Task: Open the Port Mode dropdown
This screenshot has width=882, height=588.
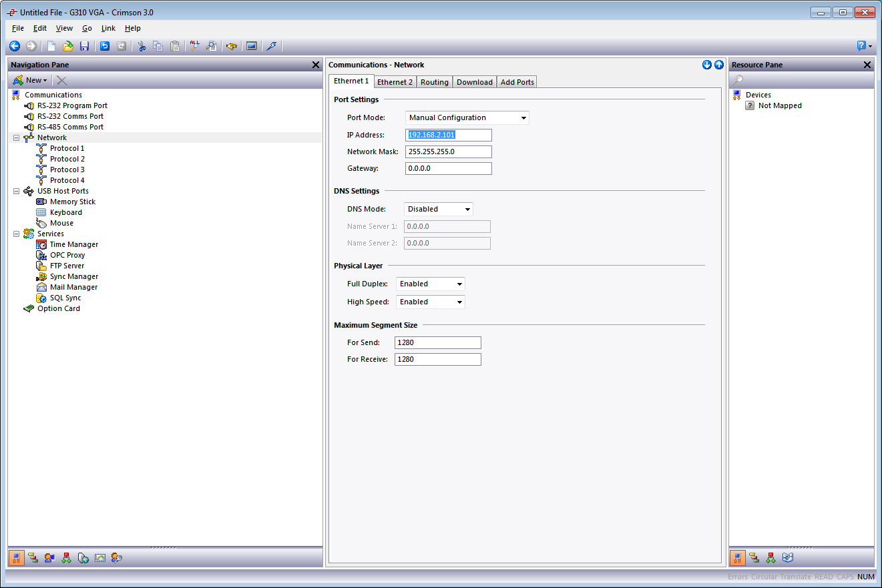Action: 467,117
